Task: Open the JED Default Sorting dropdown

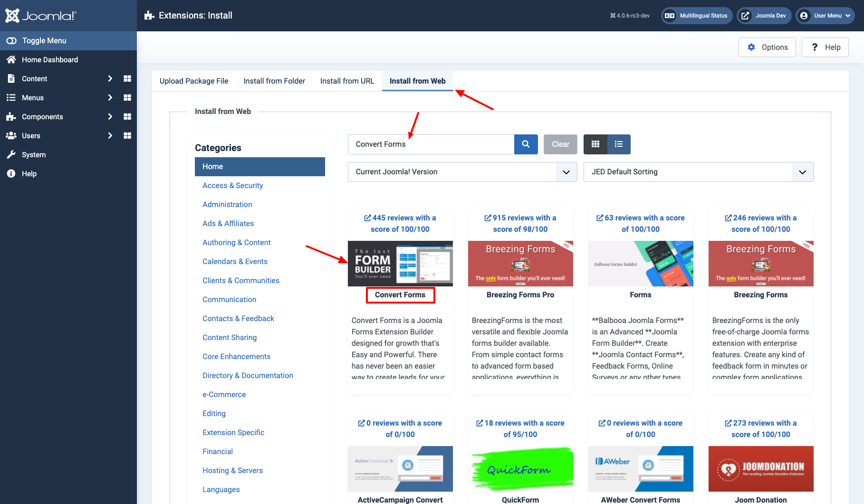Action: [x=699, y=172]
